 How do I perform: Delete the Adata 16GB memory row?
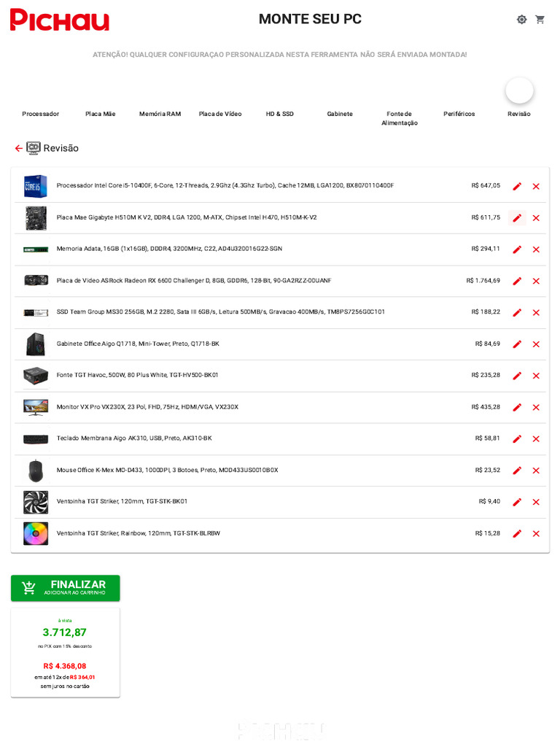pos(536,249)
